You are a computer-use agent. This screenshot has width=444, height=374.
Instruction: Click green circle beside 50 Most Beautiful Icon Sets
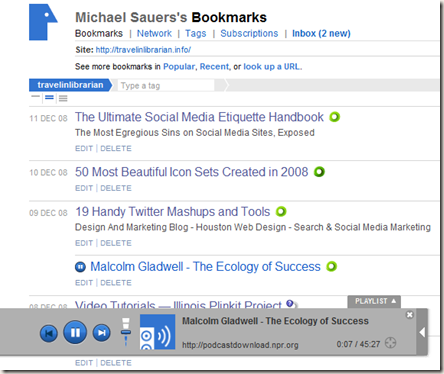tap(319, 172)
